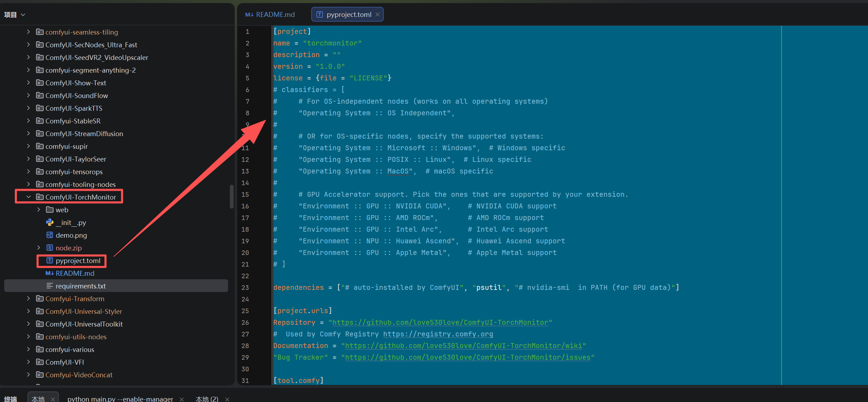Click the node.zip archive file icon

[x=50, y=248]
